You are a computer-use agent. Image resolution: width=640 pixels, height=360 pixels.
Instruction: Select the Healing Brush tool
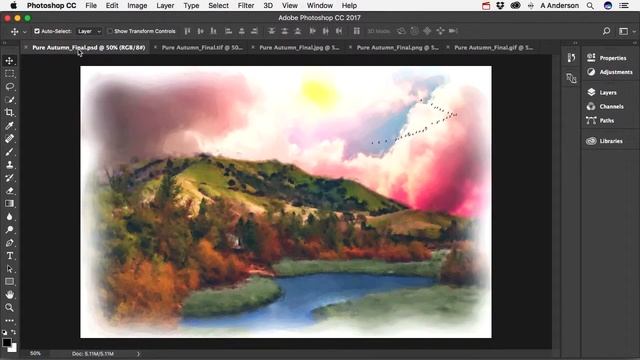coord(9,139)
